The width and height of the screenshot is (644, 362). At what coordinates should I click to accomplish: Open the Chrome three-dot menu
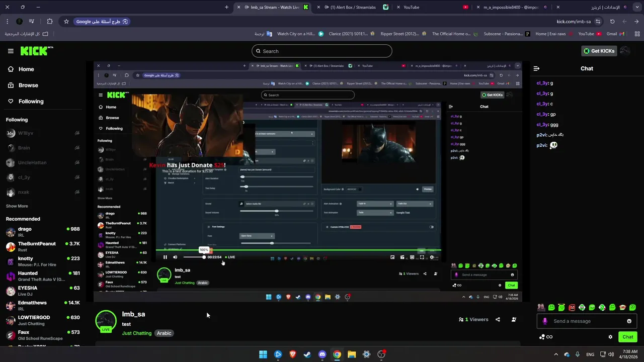click(x=7, y=22)
